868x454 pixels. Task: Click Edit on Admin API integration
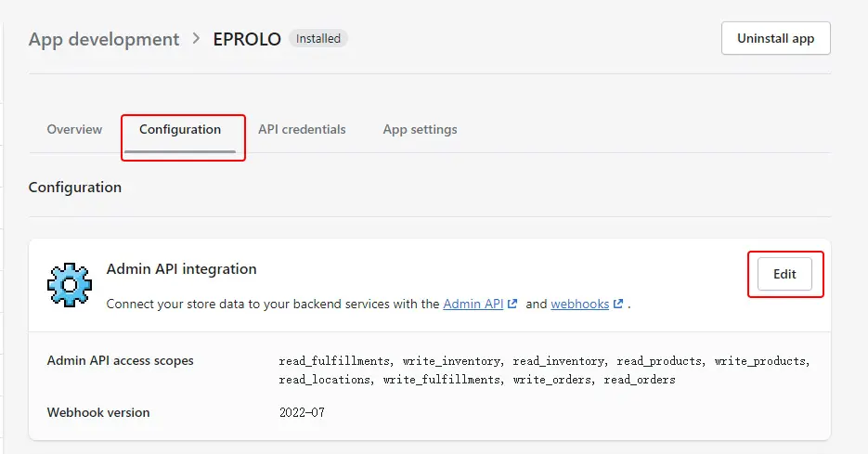(784, 274)
